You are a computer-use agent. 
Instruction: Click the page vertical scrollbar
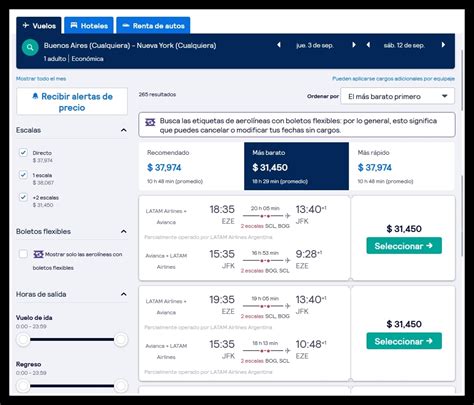click(462, 80)
